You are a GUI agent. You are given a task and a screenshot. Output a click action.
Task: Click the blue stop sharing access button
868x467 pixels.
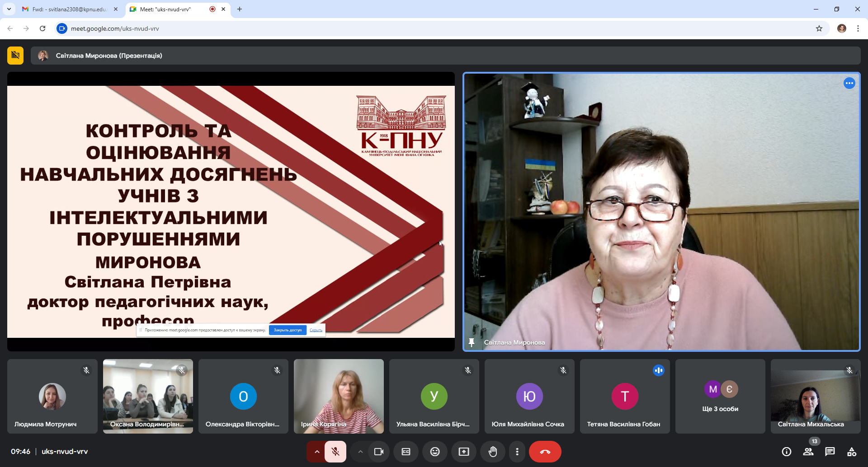pyautogui.click(x=288, y=330)
